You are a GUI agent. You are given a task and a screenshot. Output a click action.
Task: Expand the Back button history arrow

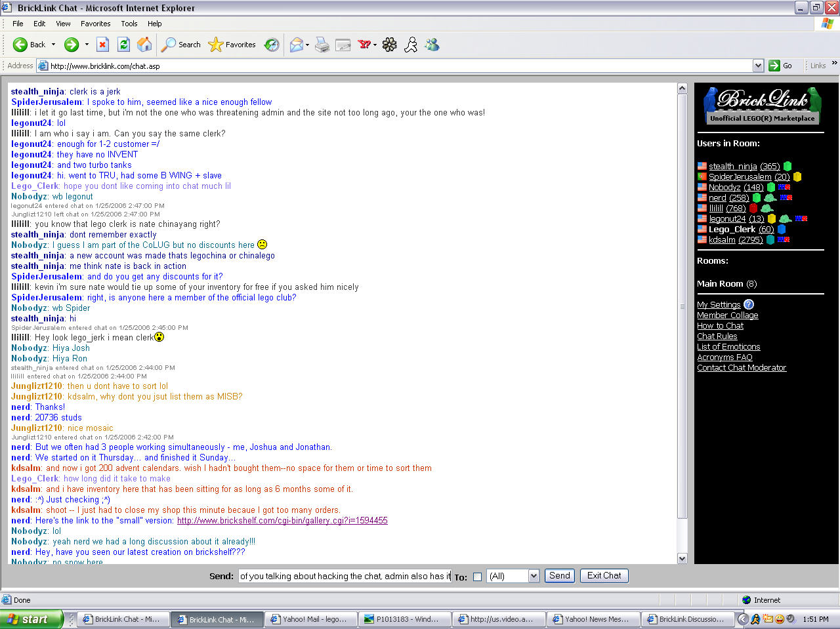(x=54, y=45)
